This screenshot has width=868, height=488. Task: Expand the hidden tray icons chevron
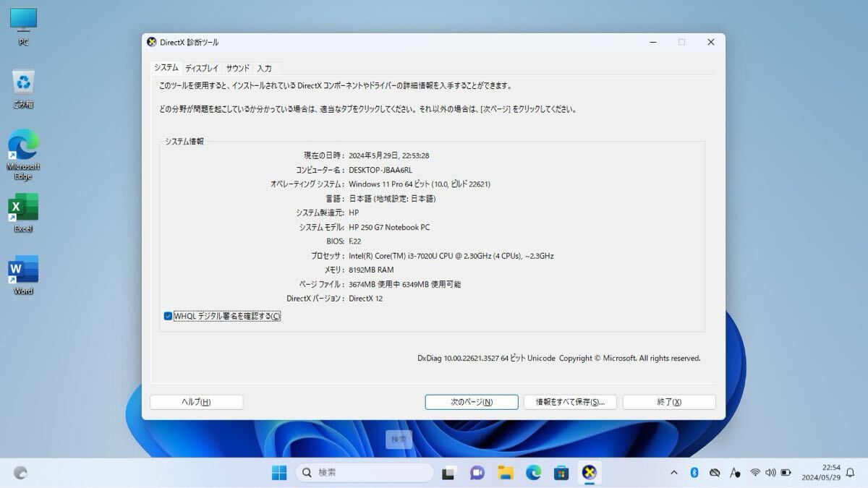[674, 473]
